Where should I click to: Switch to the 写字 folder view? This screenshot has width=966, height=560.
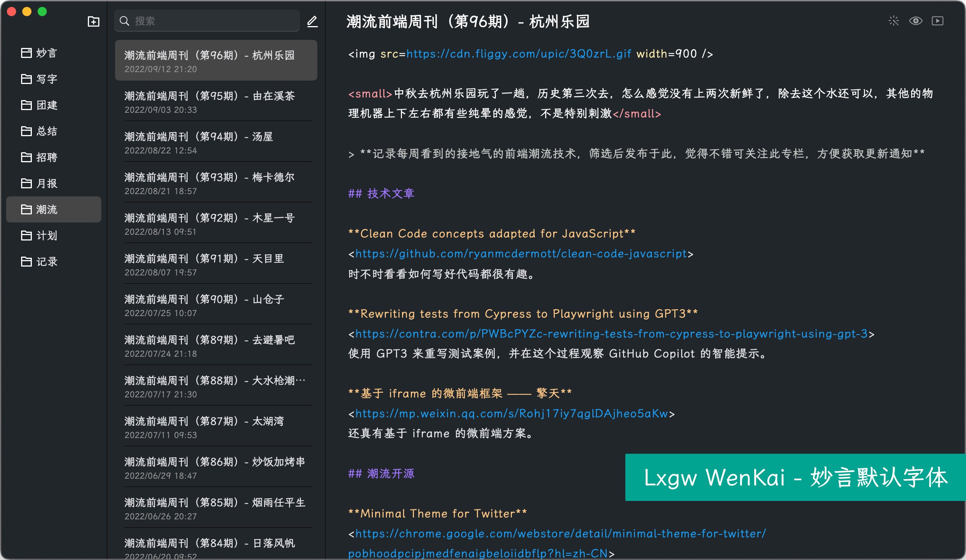click(x=47, y=79)
